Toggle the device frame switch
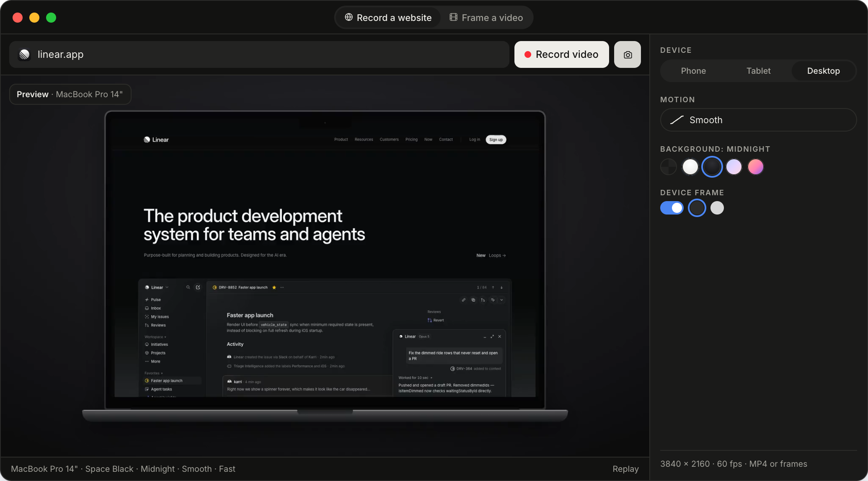The width and height of the screenshot is (868, 481). click(x=672, y=208)
